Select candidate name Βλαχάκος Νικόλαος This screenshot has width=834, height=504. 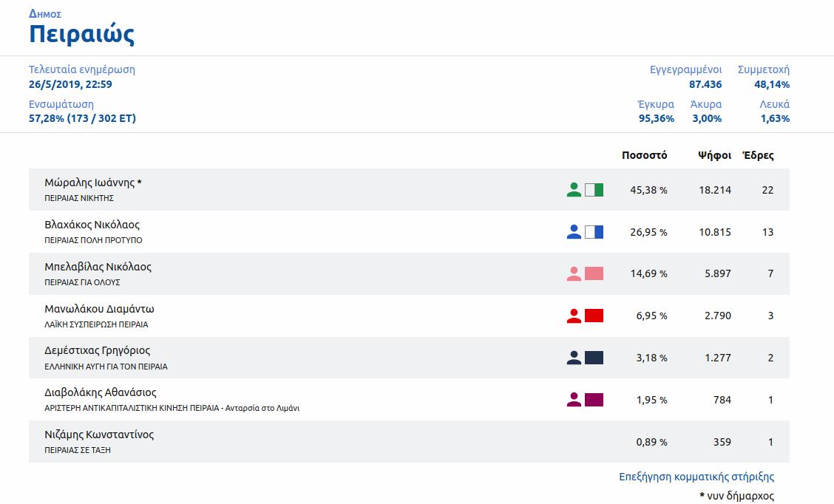92,225
